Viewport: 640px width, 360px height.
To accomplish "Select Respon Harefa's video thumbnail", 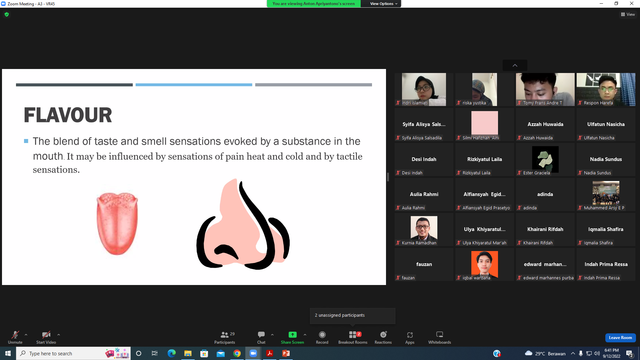I will point(606,89).
